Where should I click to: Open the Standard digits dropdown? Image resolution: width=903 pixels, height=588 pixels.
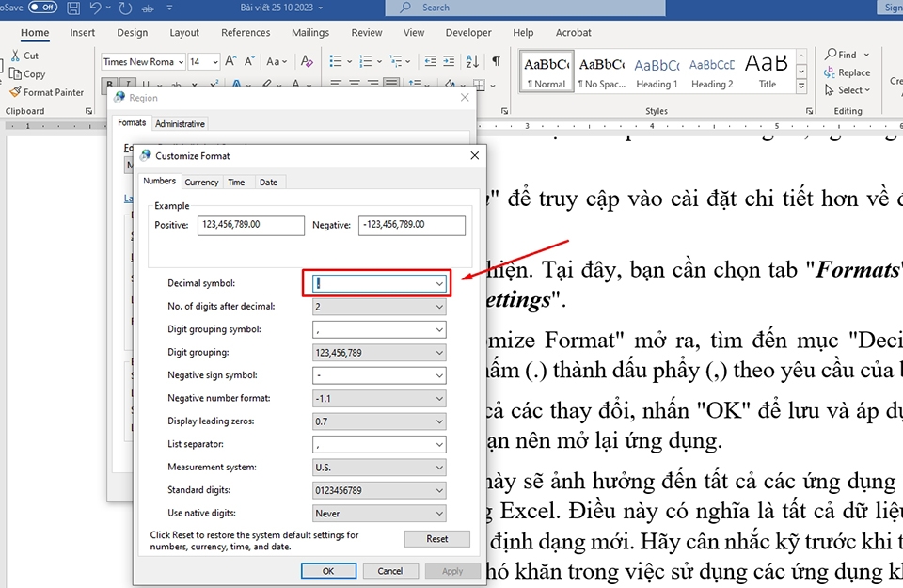[379, 490]
